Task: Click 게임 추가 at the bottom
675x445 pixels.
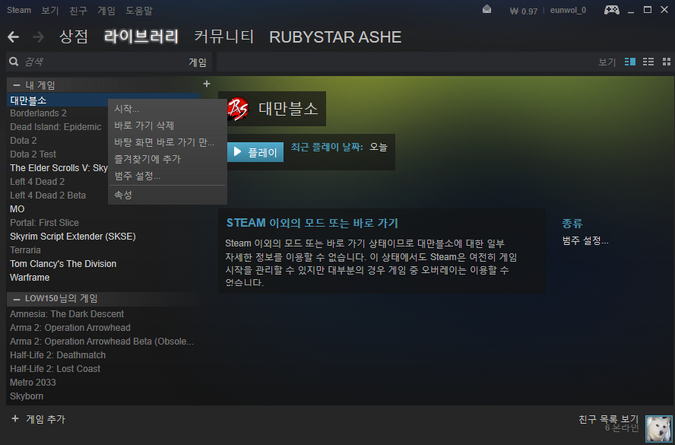Action: coord(45,419)
